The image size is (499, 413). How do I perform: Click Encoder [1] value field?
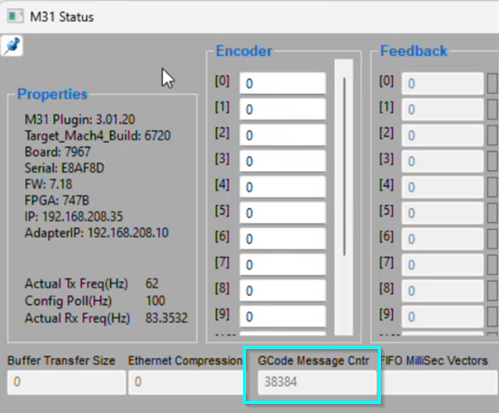(x=282, y=109)
